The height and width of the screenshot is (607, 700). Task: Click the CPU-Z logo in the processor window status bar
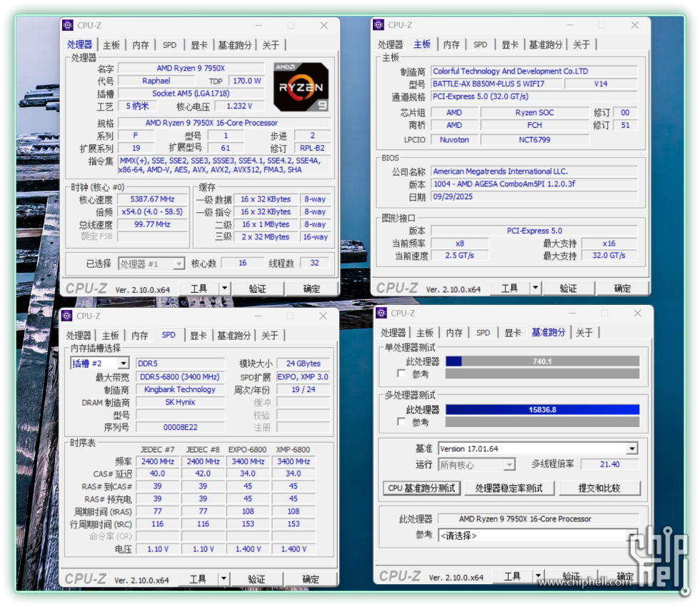[86, 289]
